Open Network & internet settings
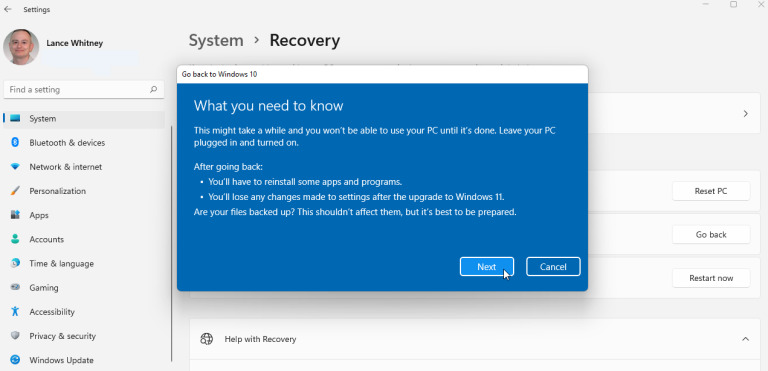Screen dimensions: 768x371 click(84, 167)
